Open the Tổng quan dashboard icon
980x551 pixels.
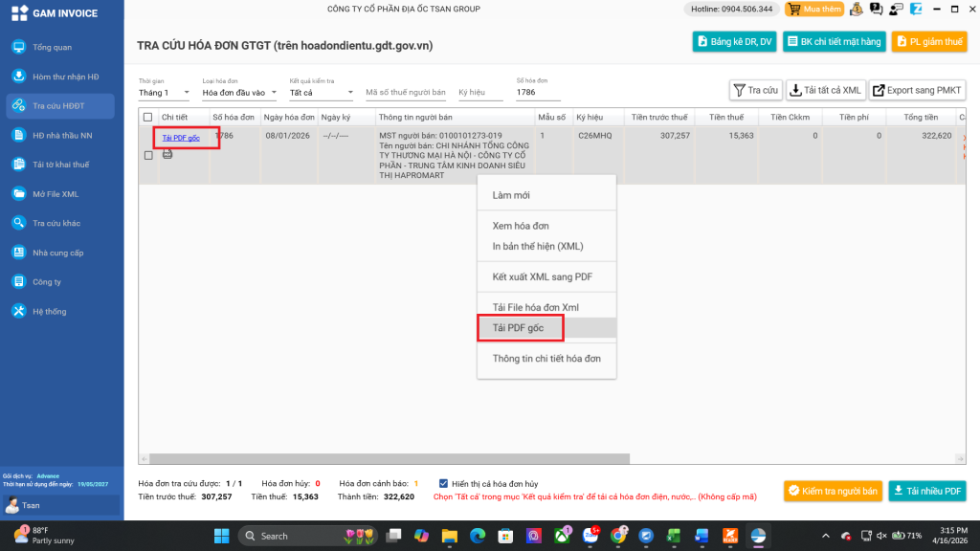[18, 47]
